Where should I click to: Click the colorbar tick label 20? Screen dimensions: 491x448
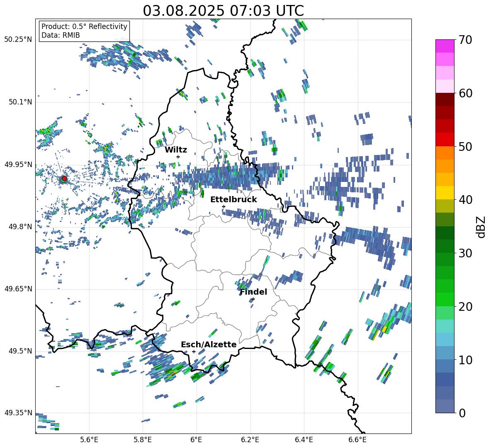click(x=465, y=307)
